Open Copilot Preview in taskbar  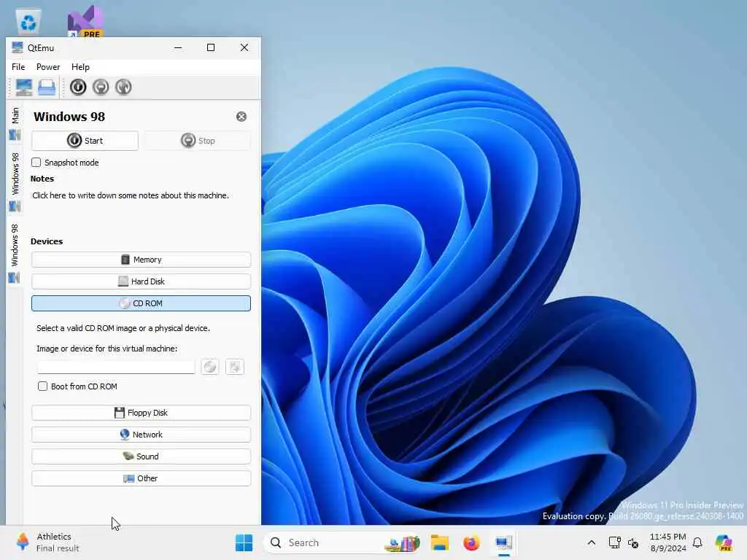724,542
